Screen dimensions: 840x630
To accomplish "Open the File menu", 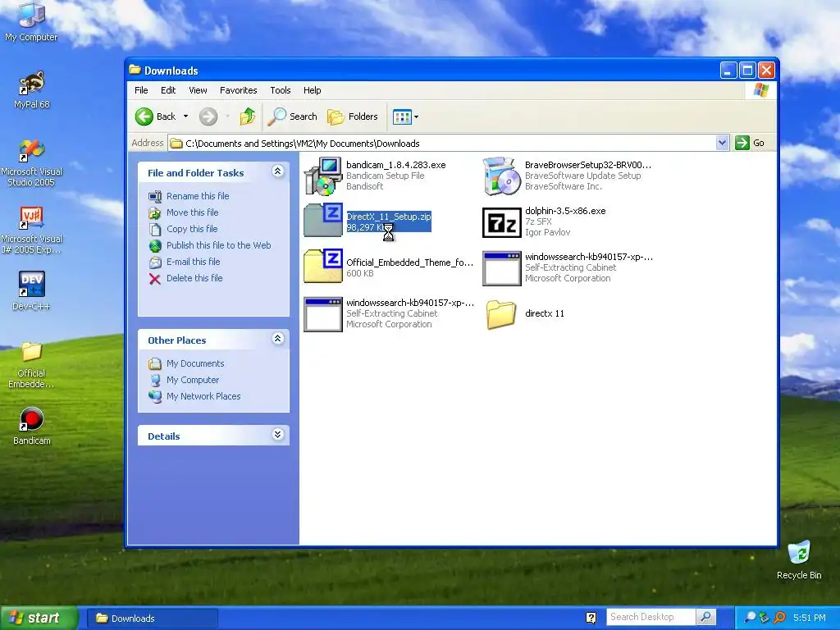I will point(141,90).
